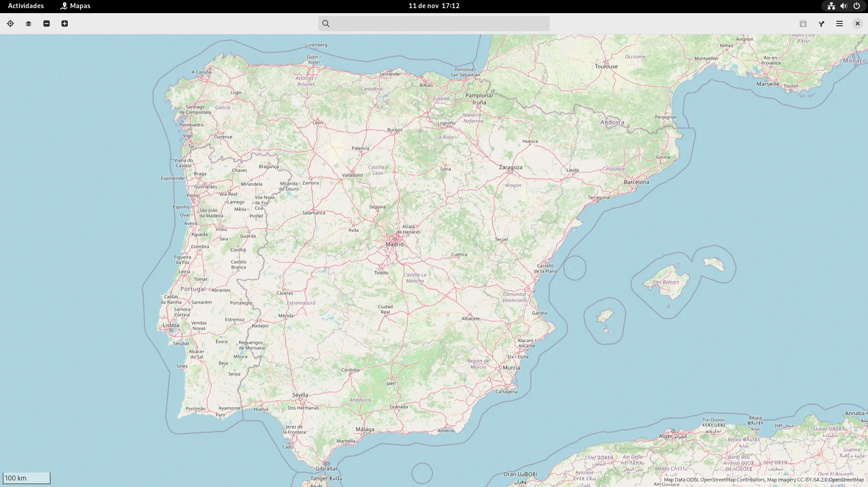The width and height of the screenshot is (868, 487).
Task: Focus the place search input field
Action: click(439, 24)
